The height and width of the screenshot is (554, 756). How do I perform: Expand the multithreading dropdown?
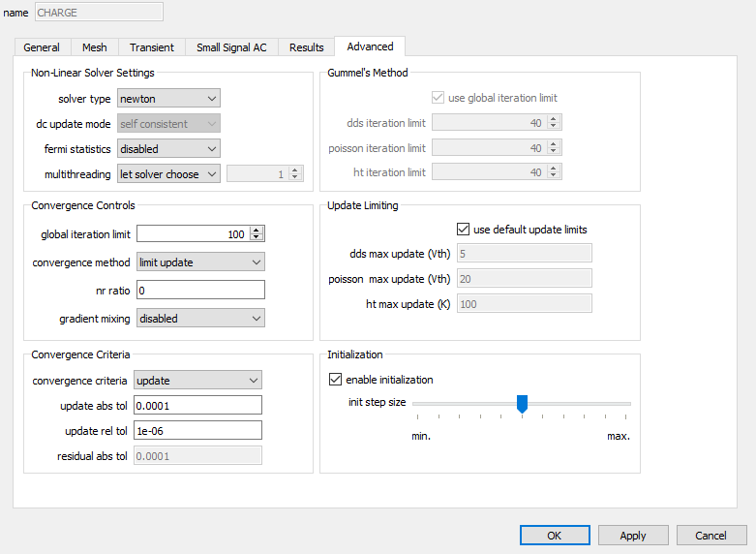coord(168,173)
